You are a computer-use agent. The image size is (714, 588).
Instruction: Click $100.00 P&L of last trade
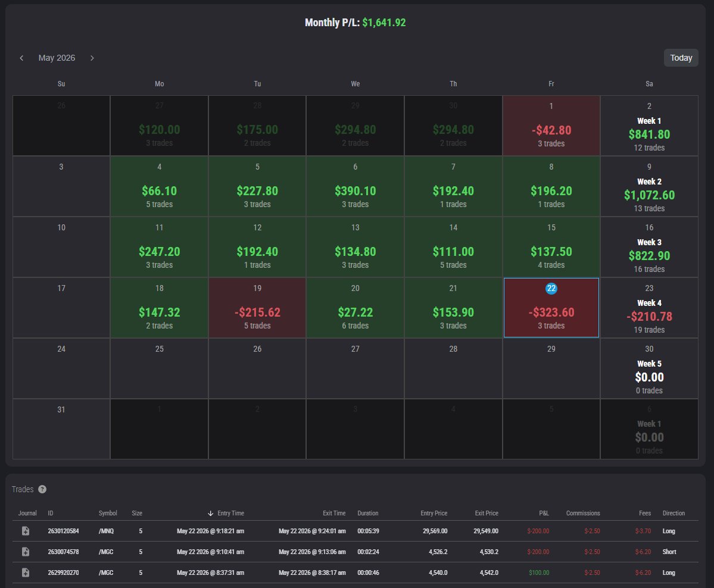(539, 573)
